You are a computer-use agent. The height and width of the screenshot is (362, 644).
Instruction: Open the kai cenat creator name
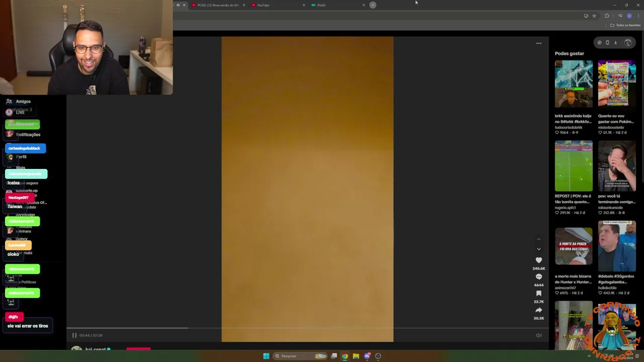click(x=96, y=349)
